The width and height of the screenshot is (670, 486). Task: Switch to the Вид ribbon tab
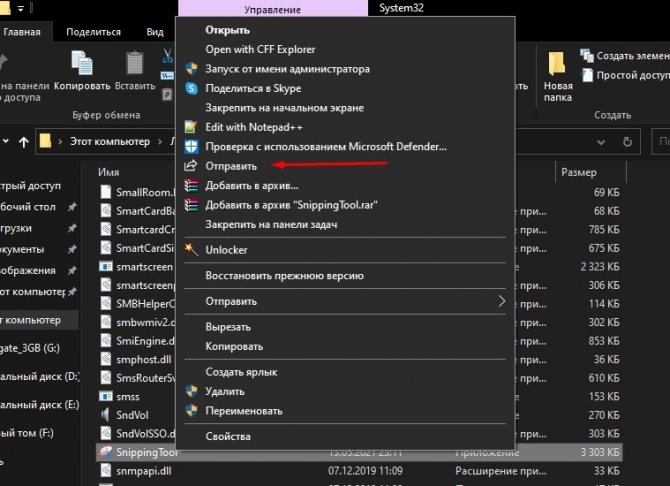[x=155, y=32]
